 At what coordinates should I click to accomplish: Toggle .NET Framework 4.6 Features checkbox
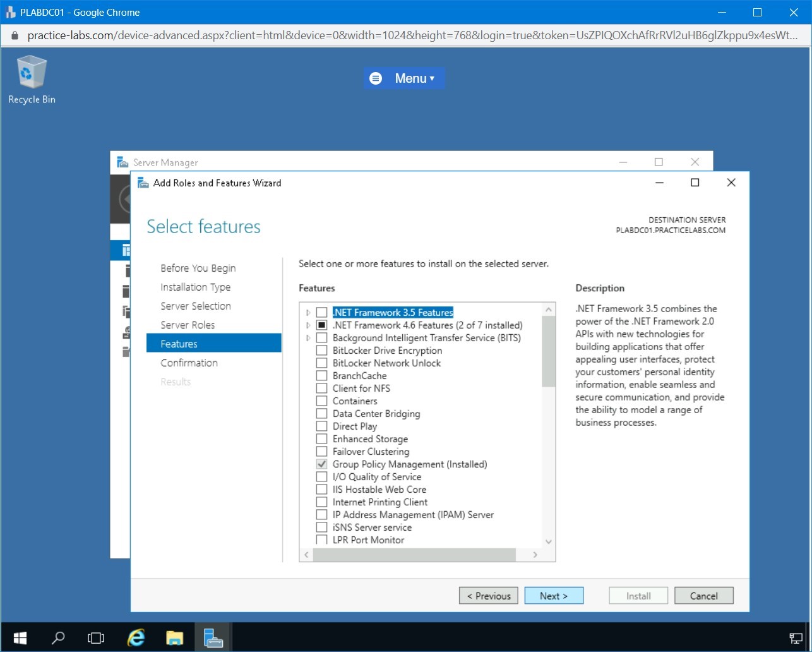[322, 325]
